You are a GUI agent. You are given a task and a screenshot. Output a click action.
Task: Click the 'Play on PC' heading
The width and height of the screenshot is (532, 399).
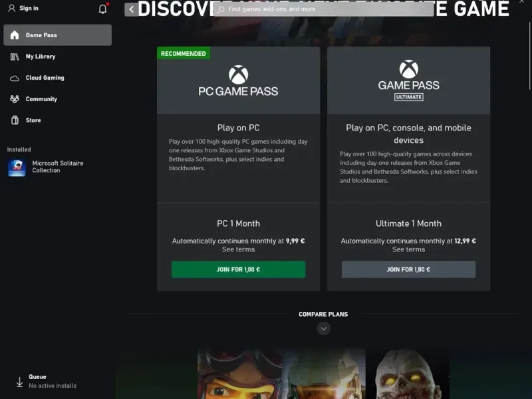point(238,128)
